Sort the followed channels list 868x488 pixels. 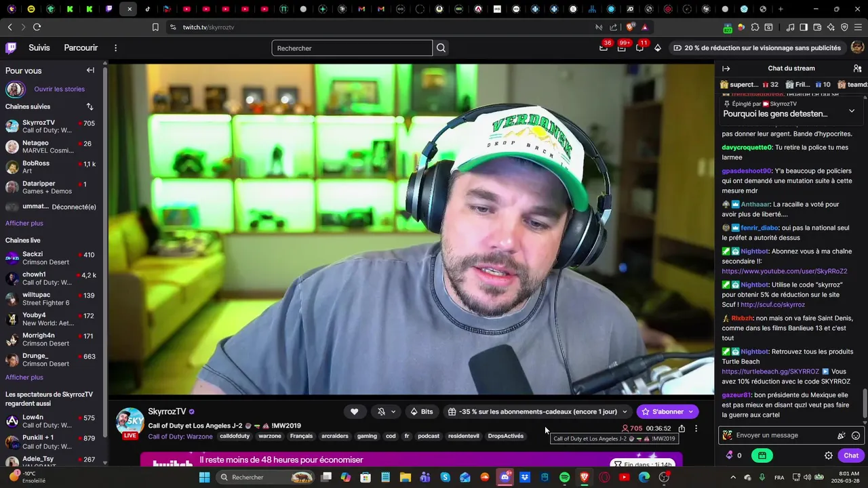90,106
